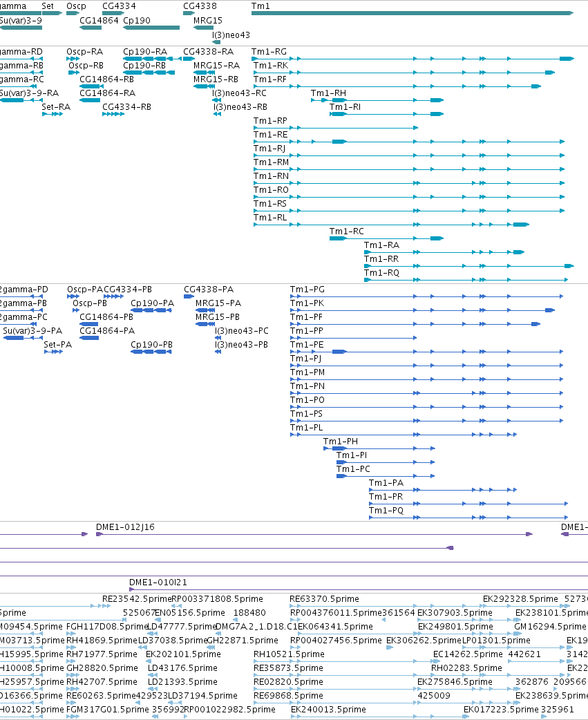
Task: Click the CG4334 gene label
Action: [119, 6]
